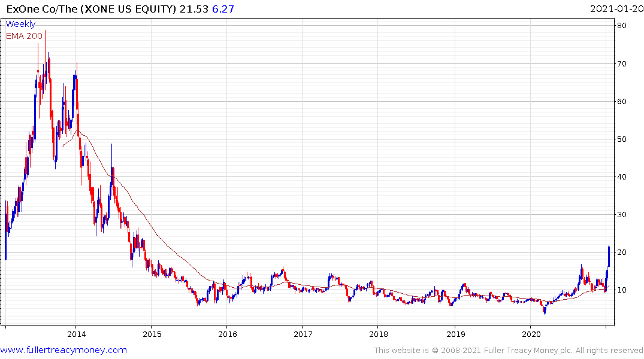Viewport: 644px width, 359px height.
Task: Click the 20 price axis label
Action: click(622, 252)
